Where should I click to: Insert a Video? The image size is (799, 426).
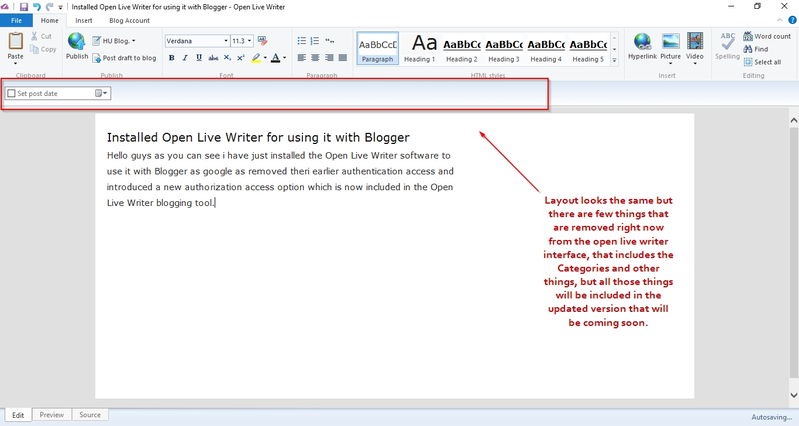tap(695, 47)
